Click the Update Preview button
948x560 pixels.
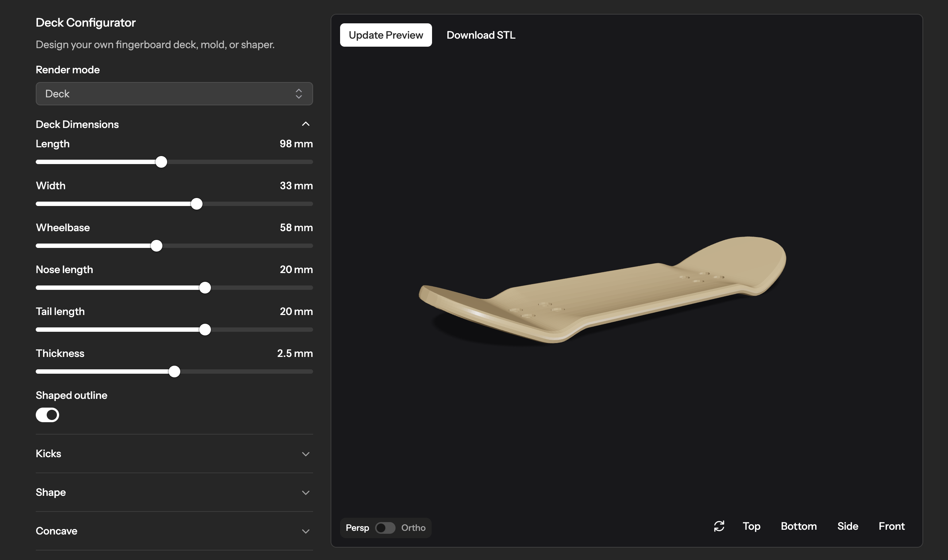[x=386, y=35]
